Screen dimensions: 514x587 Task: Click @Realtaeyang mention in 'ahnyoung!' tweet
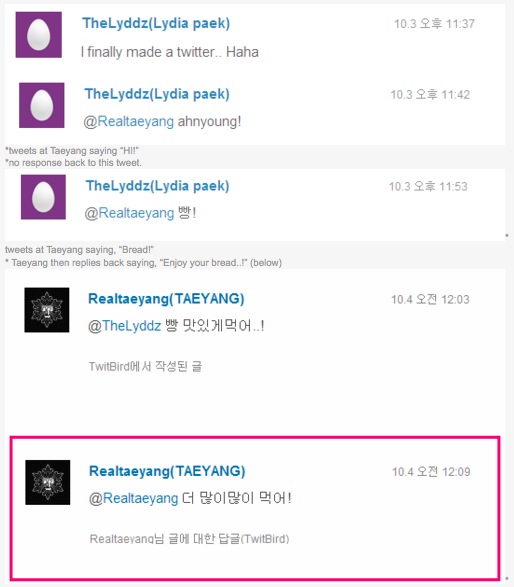click(128, 122)
